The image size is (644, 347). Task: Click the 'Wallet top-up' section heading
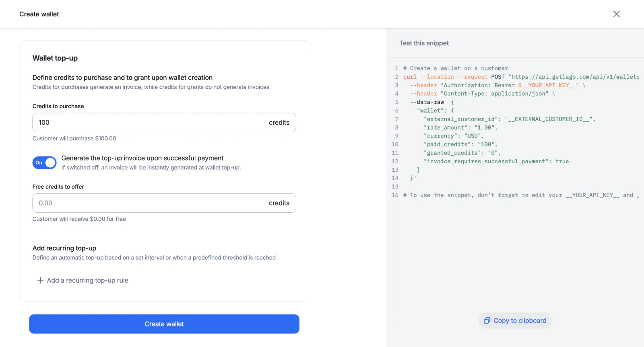(55, 58)
